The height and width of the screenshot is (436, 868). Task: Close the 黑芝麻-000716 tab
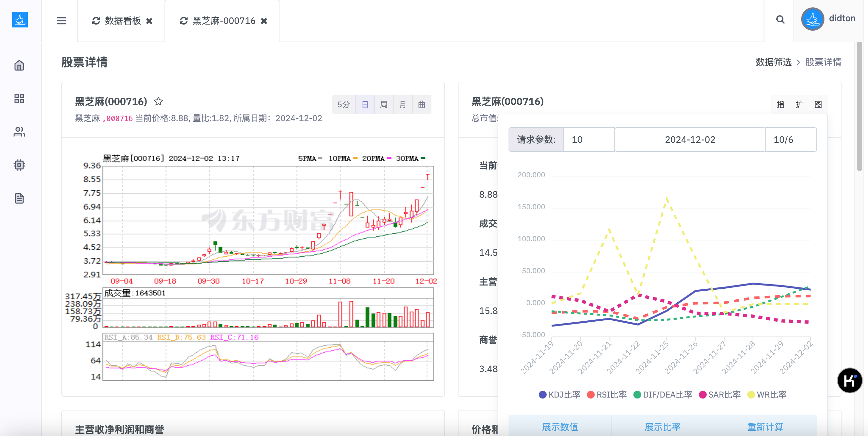click(x=264, y=21)
